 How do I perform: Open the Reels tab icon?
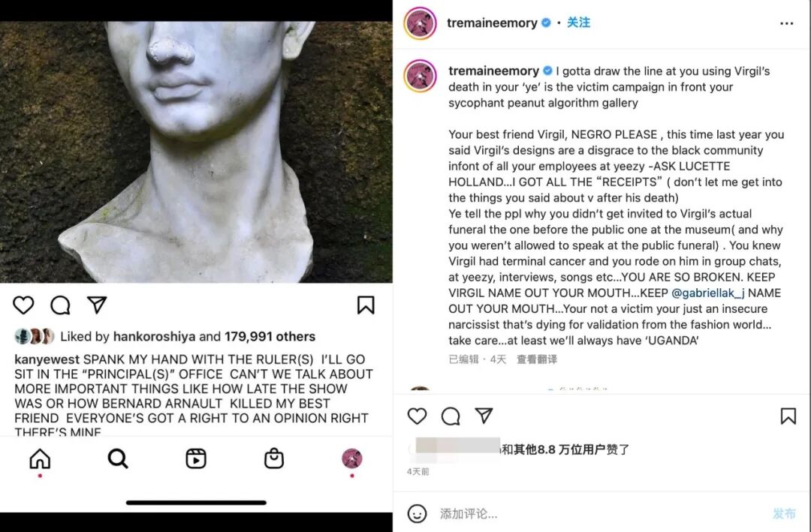coord(196,458)
